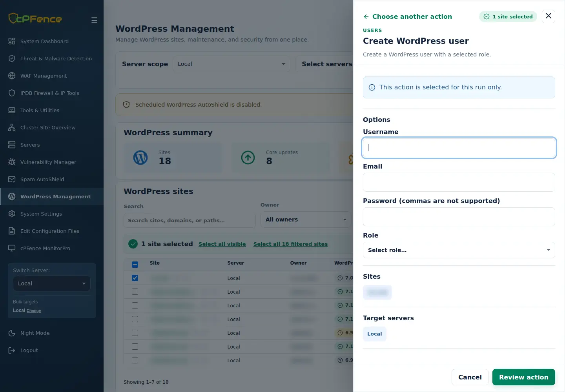Screen dimensions: 565x392
Task: Go to Servers in the sidebar
Action: 52,145
